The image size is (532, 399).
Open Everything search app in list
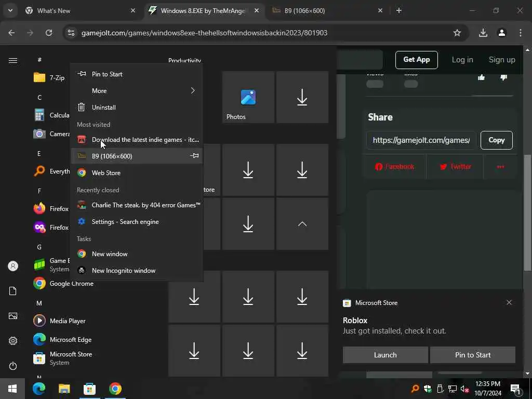[x=51, y=171]
